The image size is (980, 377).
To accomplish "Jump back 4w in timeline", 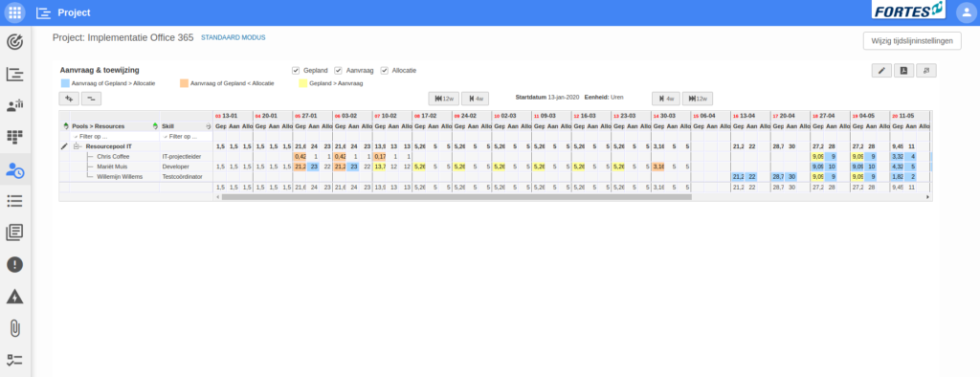I will tap(475, 99).
